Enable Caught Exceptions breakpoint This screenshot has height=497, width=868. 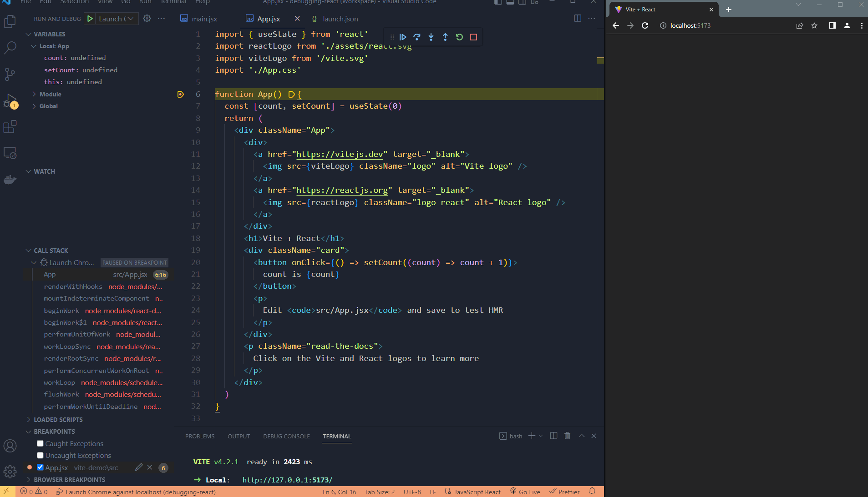point(40,443)
